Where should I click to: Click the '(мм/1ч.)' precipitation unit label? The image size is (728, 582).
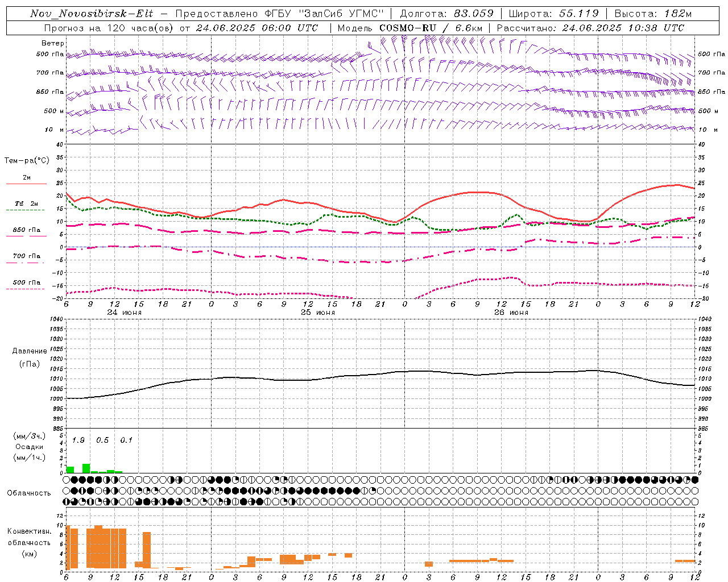(x=30, y=458)
